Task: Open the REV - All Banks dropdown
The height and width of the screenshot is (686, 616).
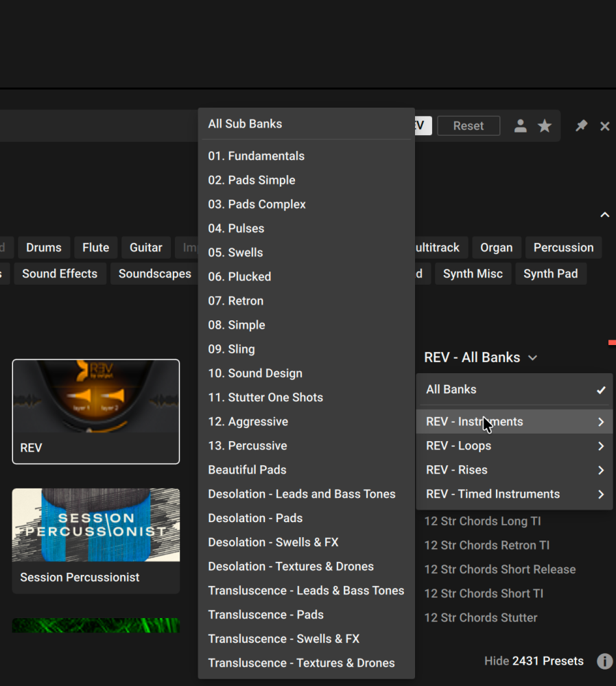Action: (x=480, y=357)
